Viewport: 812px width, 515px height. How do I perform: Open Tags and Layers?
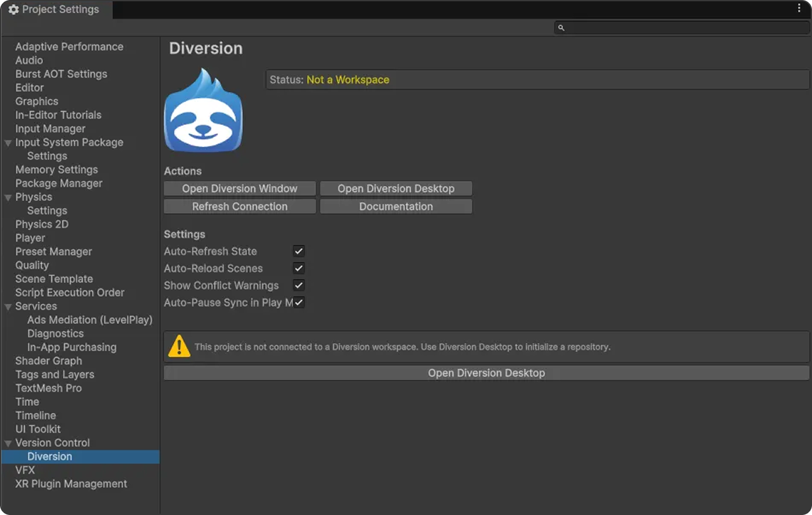55,375
